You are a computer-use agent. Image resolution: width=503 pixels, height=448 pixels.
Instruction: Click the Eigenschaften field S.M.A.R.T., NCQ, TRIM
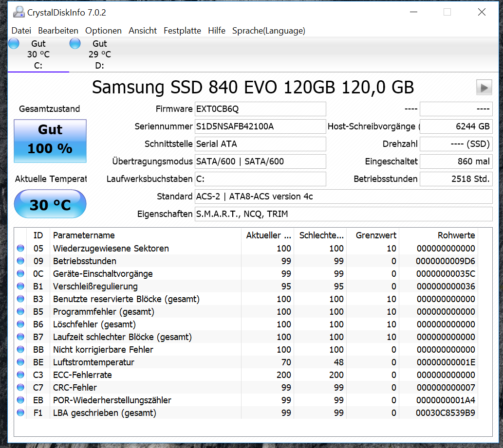point(344,214)
